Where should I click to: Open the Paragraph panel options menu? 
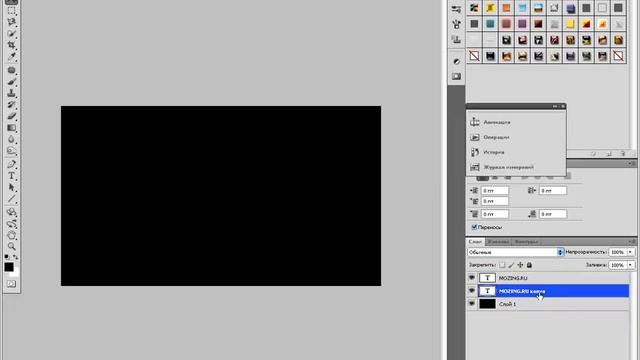(x=633, y=163)
